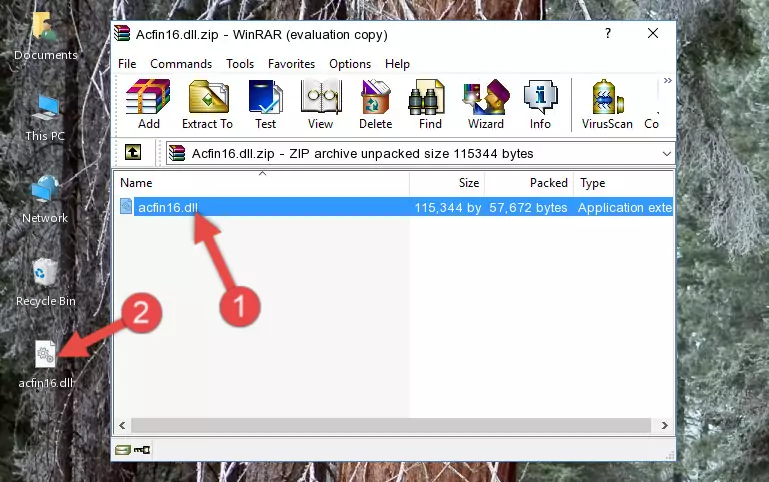Click the partially visible Co toolbar item
769x482 pixels.
click(651, 104)
